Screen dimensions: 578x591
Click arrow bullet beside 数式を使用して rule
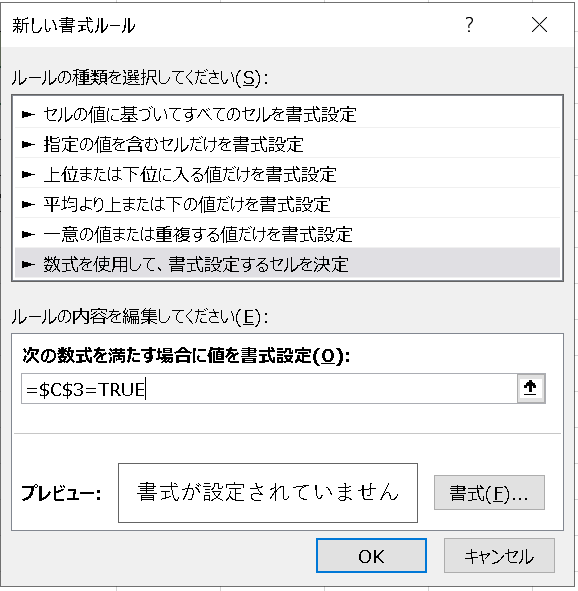[x=28, y=265]
